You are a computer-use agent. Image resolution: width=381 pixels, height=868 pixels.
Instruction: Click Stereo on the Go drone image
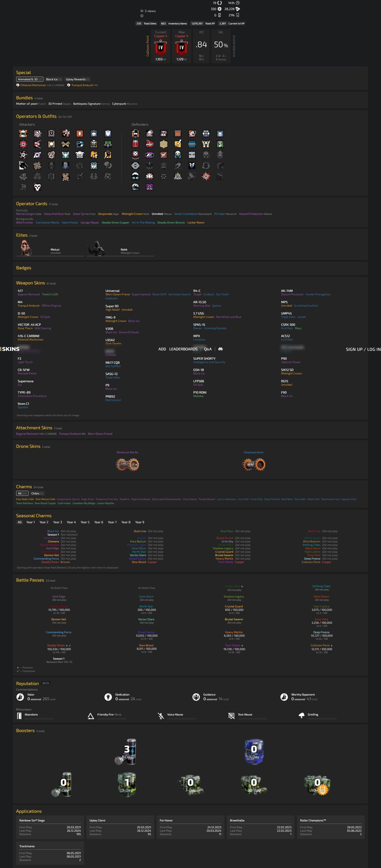point(128,465)
